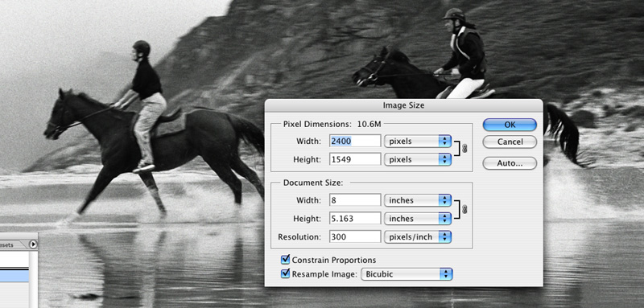Click the chain link icon beside Pixel Dimensions

(464, 149)
